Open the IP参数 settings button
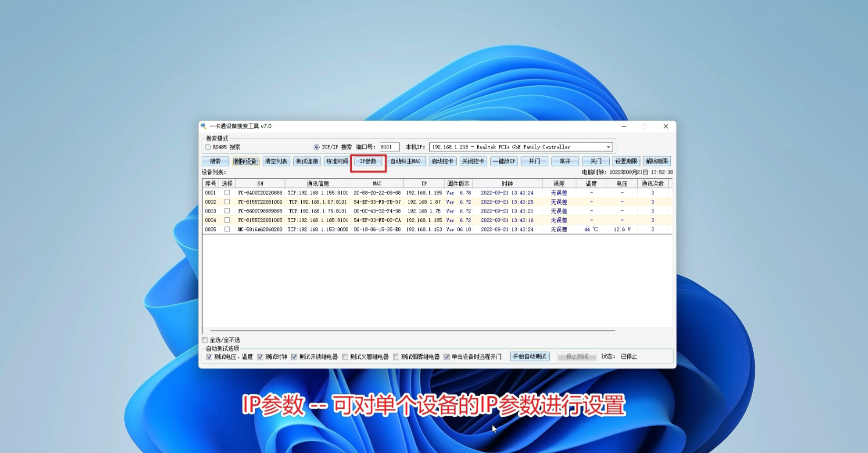 click(x=368, y=162)
